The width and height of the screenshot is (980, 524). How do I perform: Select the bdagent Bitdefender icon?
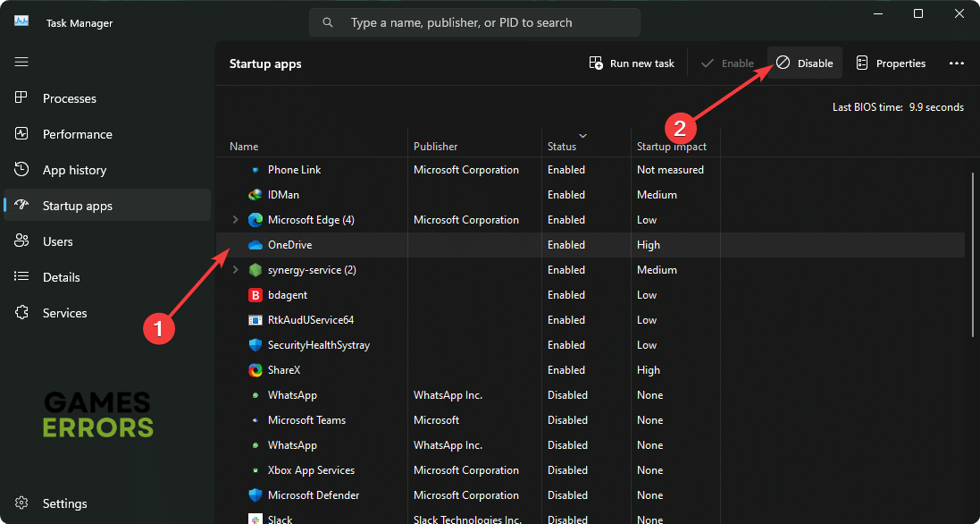pyautogui.click(x=255, y=295)
